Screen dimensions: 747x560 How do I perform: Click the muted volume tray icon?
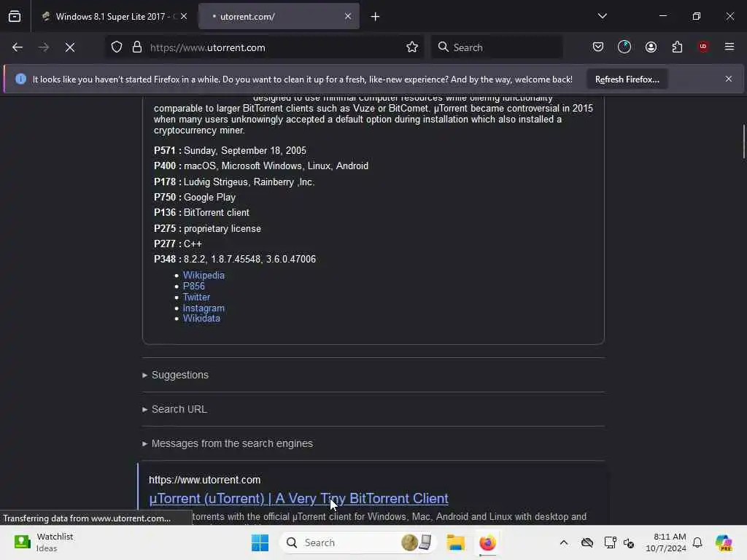[x=629, y=542]
